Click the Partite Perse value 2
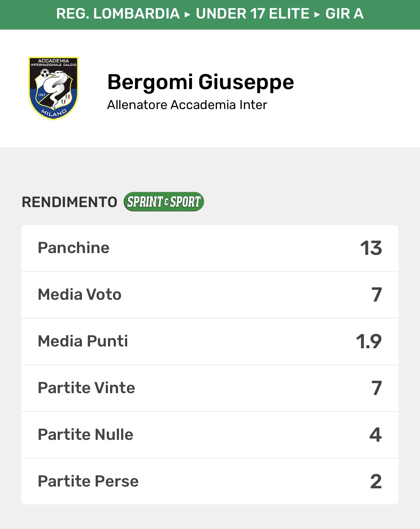This screenshot has height=529, width=420. [x=376, y=482]
